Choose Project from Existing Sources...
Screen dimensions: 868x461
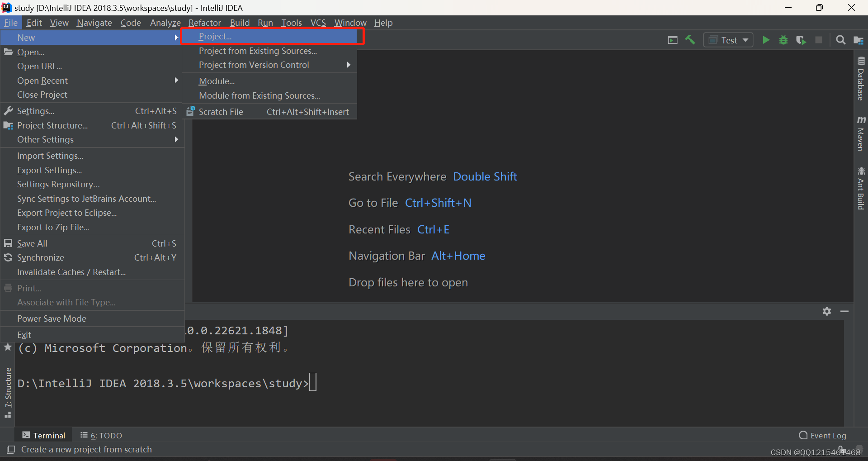coord(269,51)
